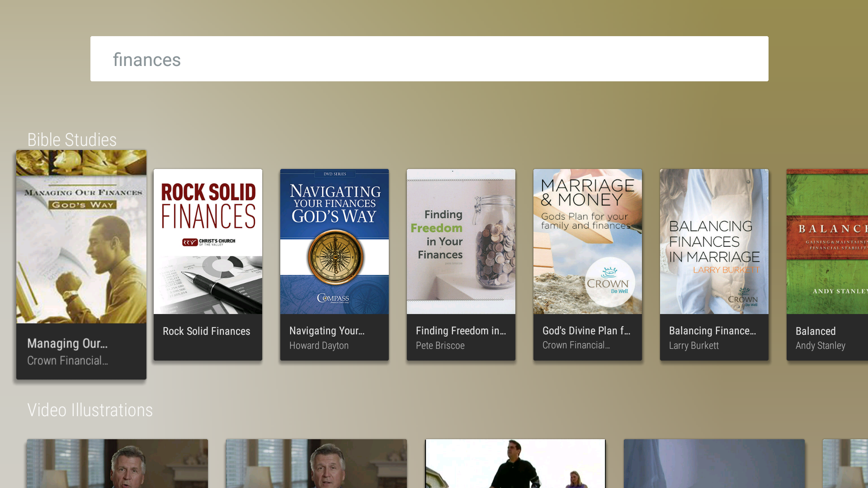Select the Larry Burkett author caption
The height and width of the screenshot is (488, 868).
(694, 346)
